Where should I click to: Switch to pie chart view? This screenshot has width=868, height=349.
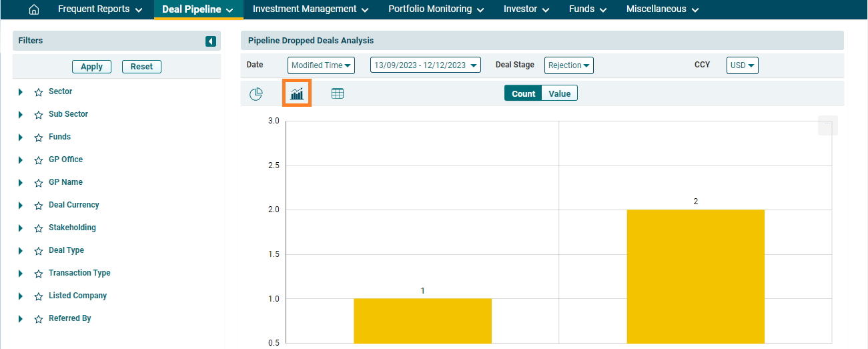tap(256, 94)
